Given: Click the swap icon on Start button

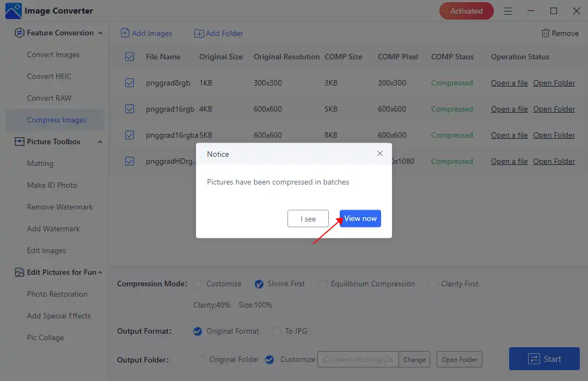Looking at the screenshot, I should tap(534, 359).
